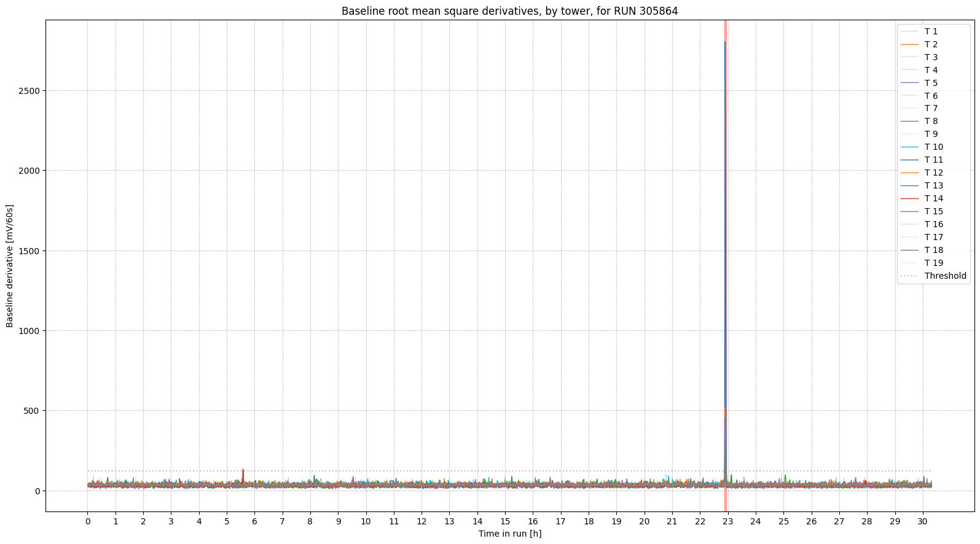Click the x-axis tick label 23
The width and height of the screenshot is (980, 544).
point(727,521)
